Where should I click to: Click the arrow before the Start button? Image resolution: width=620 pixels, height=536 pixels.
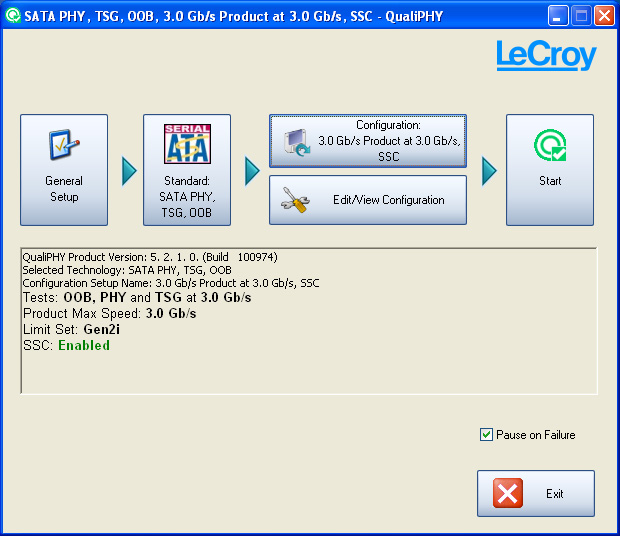(488, 171)
